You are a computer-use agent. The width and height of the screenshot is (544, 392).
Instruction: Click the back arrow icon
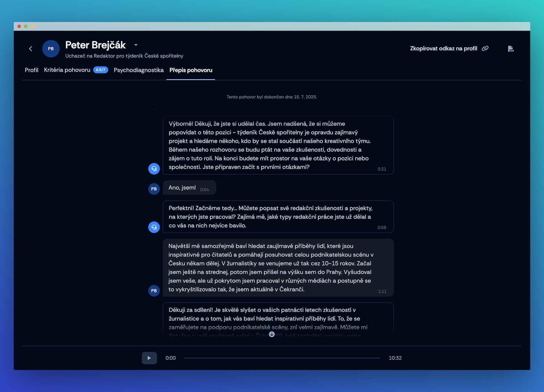tap(31, 49)
